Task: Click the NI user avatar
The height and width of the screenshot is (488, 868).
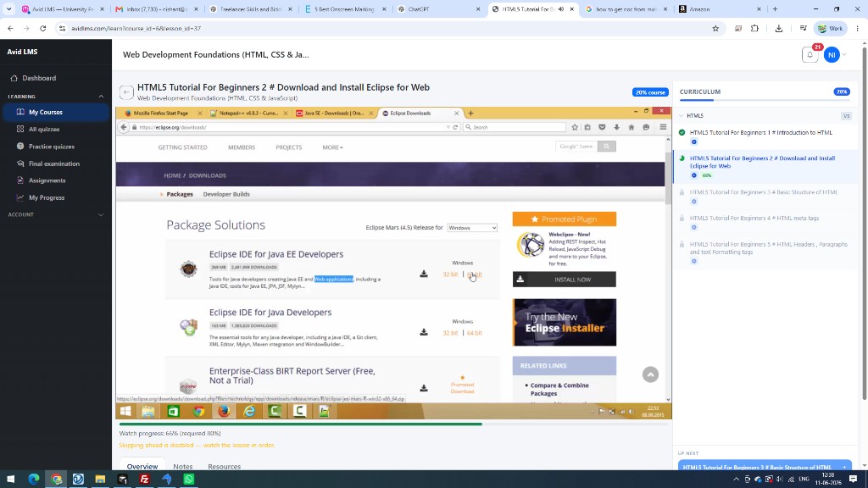Action: (832, 55)
